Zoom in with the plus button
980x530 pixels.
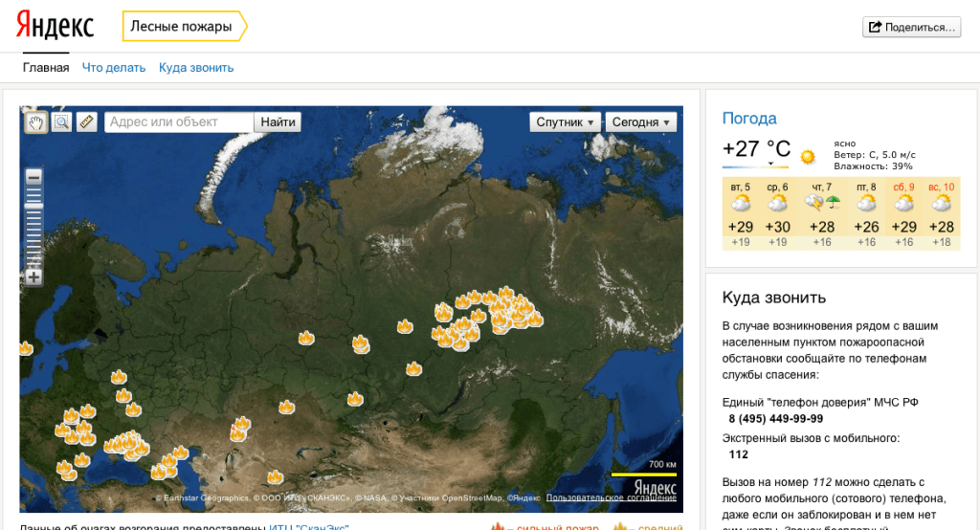pyautogui.click(x=33, y=277)
